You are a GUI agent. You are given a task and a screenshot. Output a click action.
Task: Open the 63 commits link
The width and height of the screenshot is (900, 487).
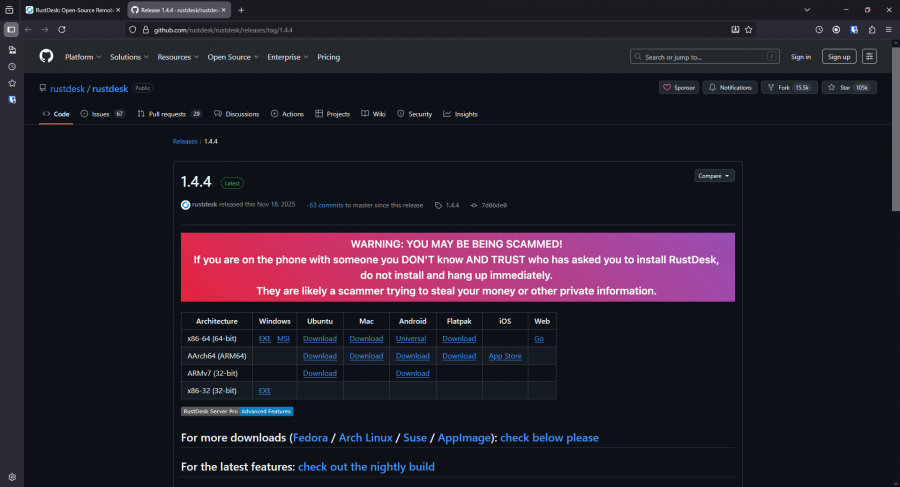[x=326, y=205]
